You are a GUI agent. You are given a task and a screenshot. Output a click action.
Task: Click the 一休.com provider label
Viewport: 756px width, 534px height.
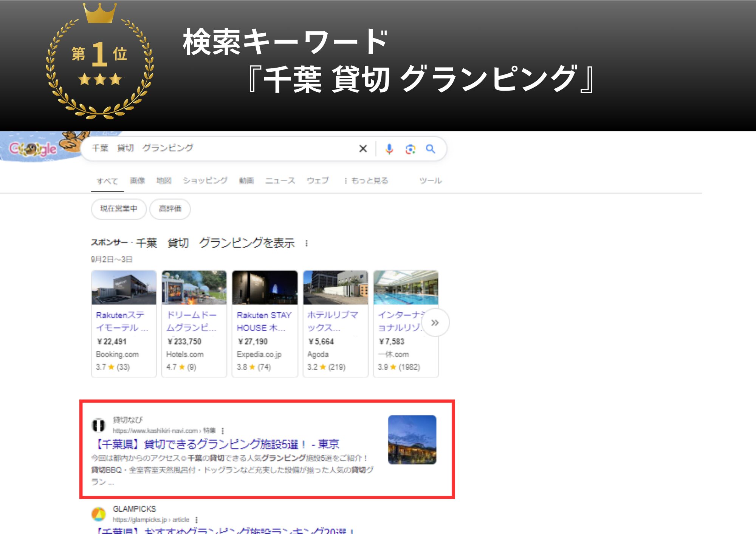click(393, 355)
